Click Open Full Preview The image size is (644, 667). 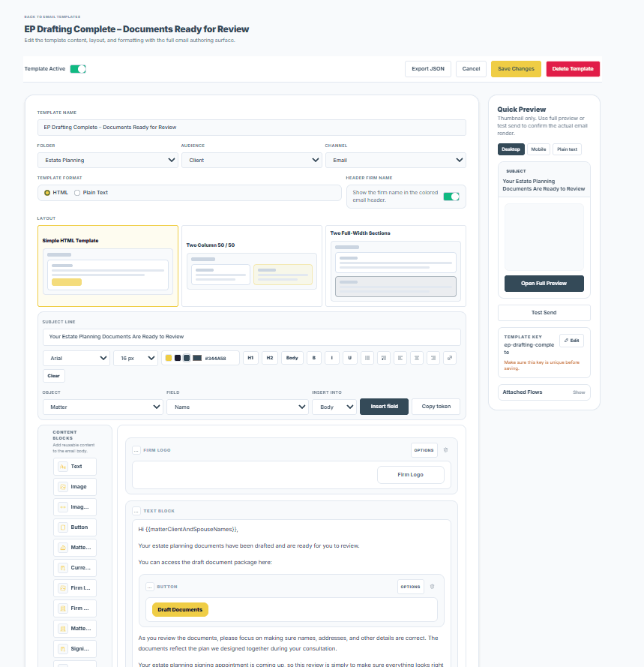coord(544,284)
